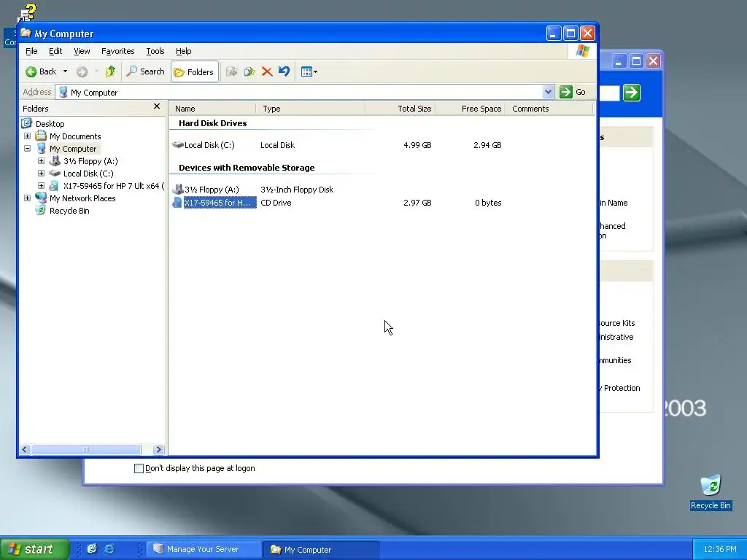Image resolution: width=747 pixels, height=560 pixels.
Task: Click the red Delete icon
Action: (267, 72)
